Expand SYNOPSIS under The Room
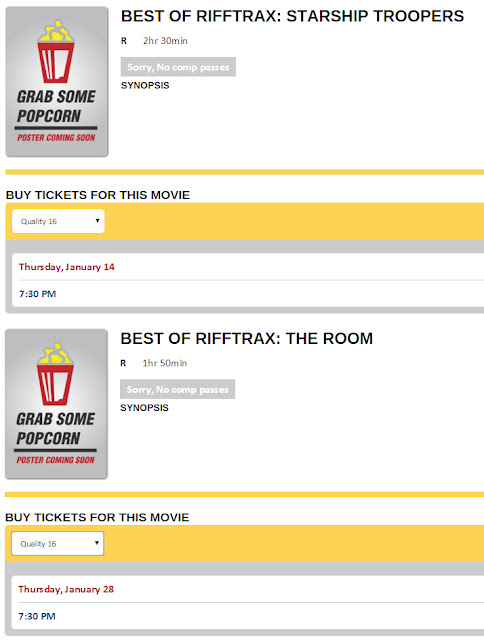Viewport: 484px width, 640px height. click(144, 408)
